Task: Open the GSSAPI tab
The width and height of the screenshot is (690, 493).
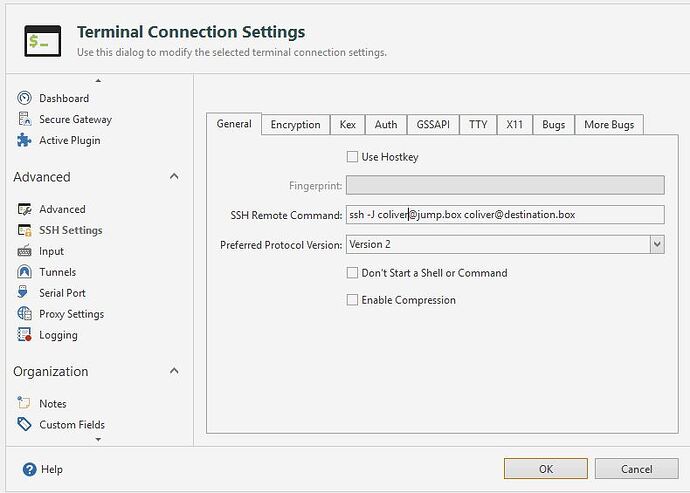Action: (433, 125)
